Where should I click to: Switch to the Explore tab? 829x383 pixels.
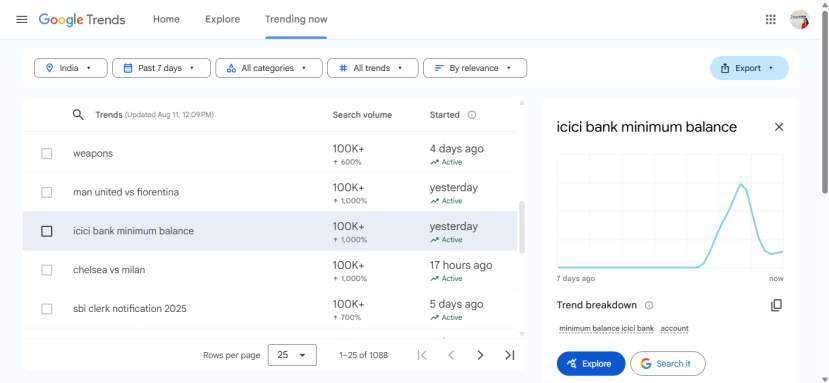(223, 20)
